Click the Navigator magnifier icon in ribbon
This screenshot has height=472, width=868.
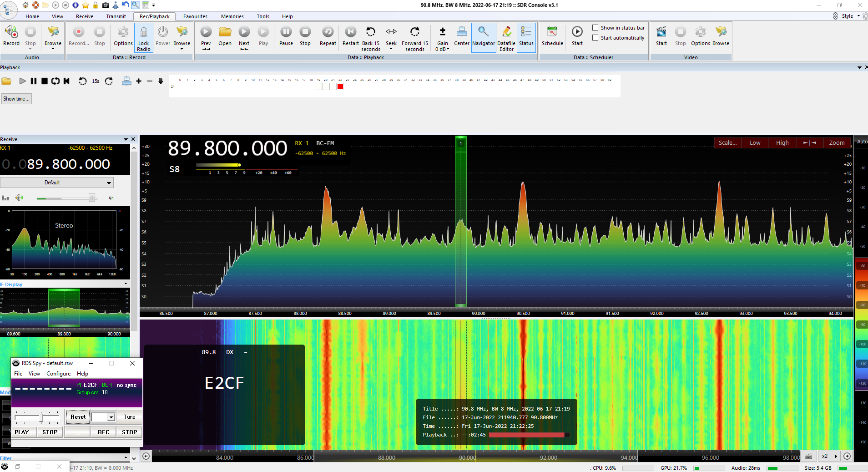pyautogui.click(x=483, y=32)
